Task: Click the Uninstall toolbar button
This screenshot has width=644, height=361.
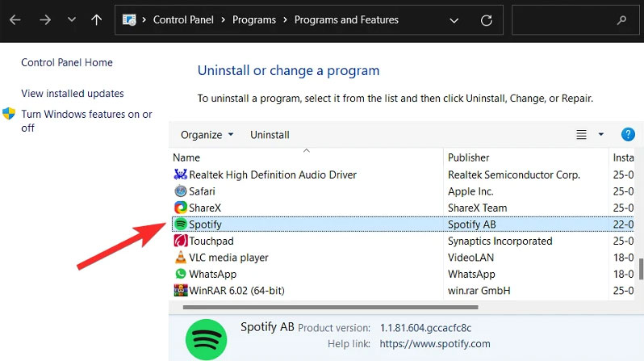Action: point(270,135)
